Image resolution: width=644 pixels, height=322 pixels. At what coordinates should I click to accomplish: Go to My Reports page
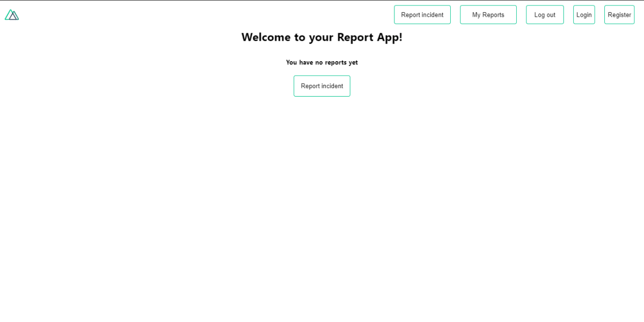click(x=488, y=15)
